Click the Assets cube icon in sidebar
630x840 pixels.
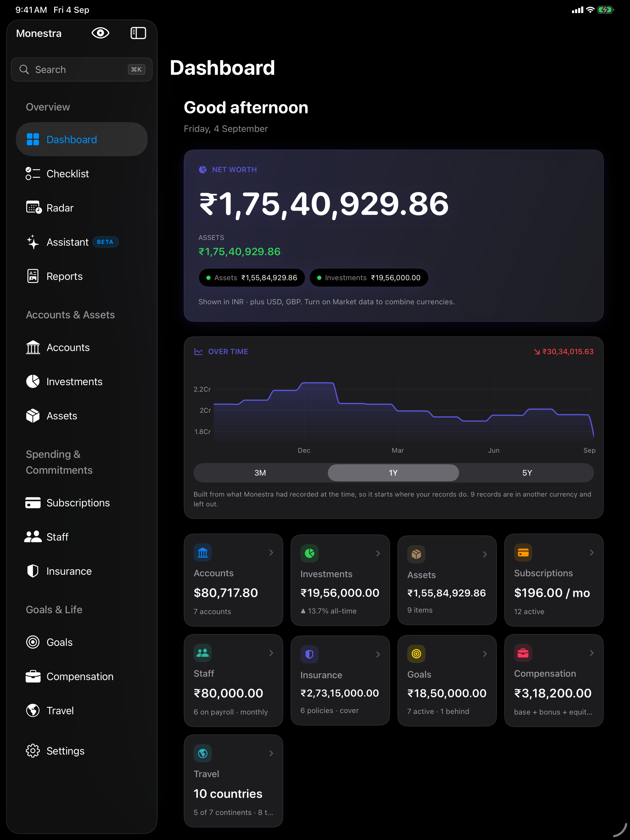pyautogui.click(x=33, y=415)
